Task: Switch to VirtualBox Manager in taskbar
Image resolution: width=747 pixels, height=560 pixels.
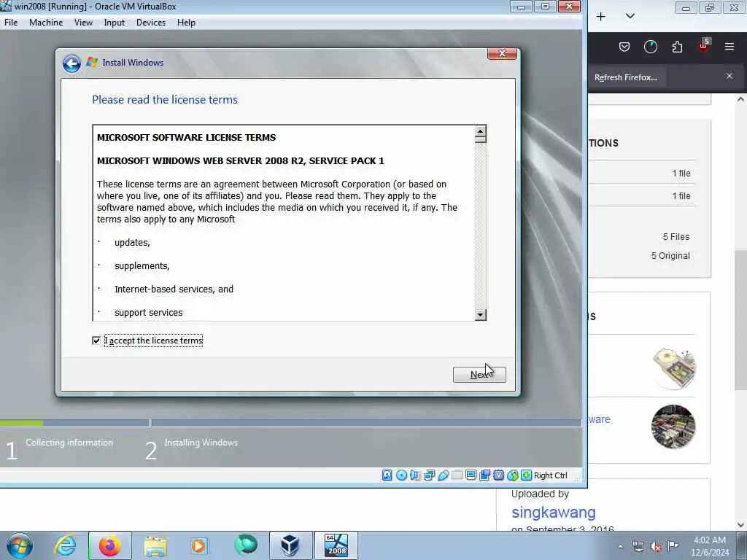Action: pos(290,545)
